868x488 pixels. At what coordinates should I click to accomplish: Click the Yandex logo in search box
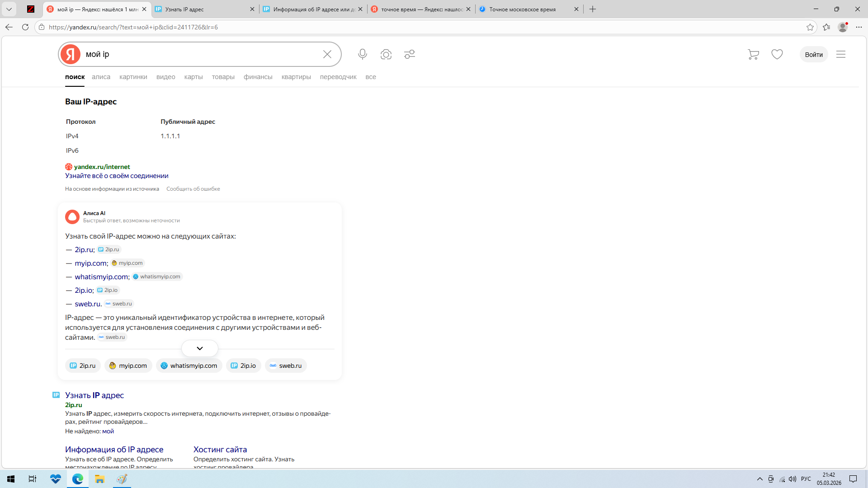(x=71, y=54)
